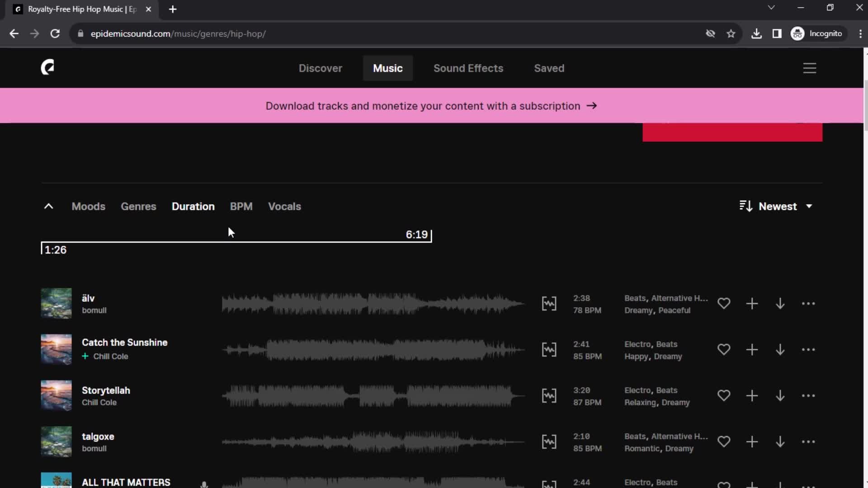The height and width of the screenshot is (488, 868).
Task: Select the Music navigation tab
Action: pos(387,67)
